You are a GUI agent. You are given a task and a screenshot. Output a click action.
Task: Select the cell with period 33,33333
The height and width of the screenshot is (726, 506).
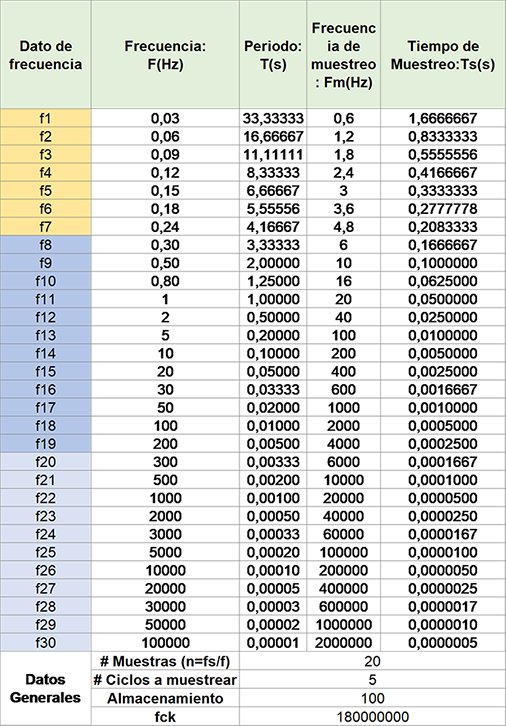273,119
